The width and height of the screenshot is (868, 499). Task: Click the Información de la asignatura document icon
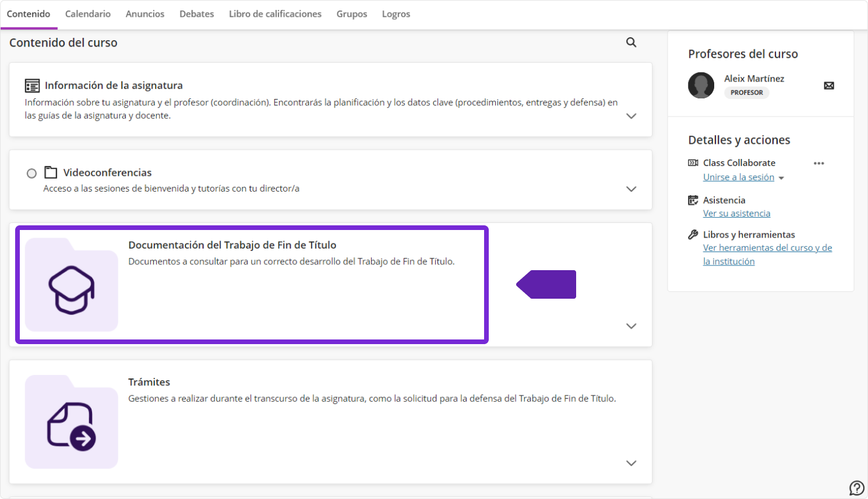(33, 86)
